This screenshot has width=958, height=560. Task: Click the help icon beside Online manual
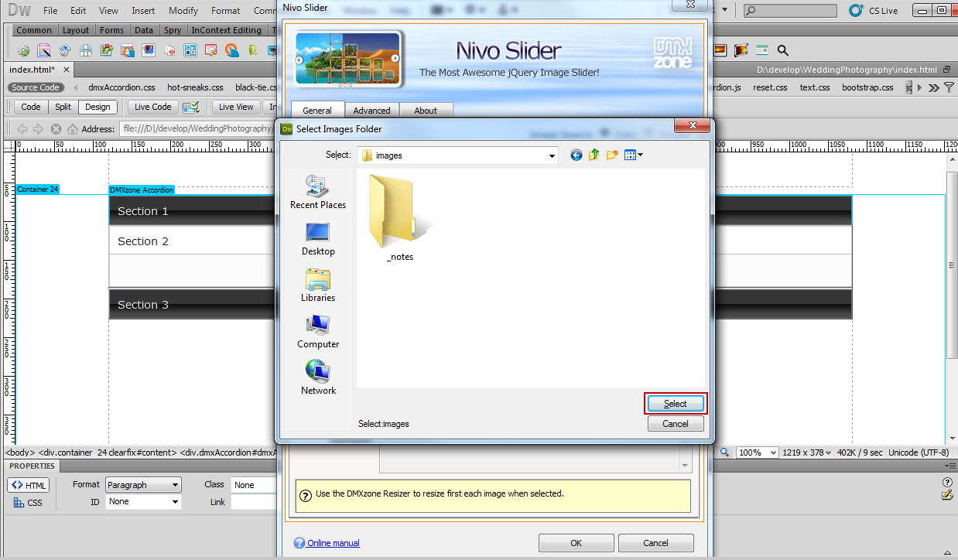[x=299, y=543]
